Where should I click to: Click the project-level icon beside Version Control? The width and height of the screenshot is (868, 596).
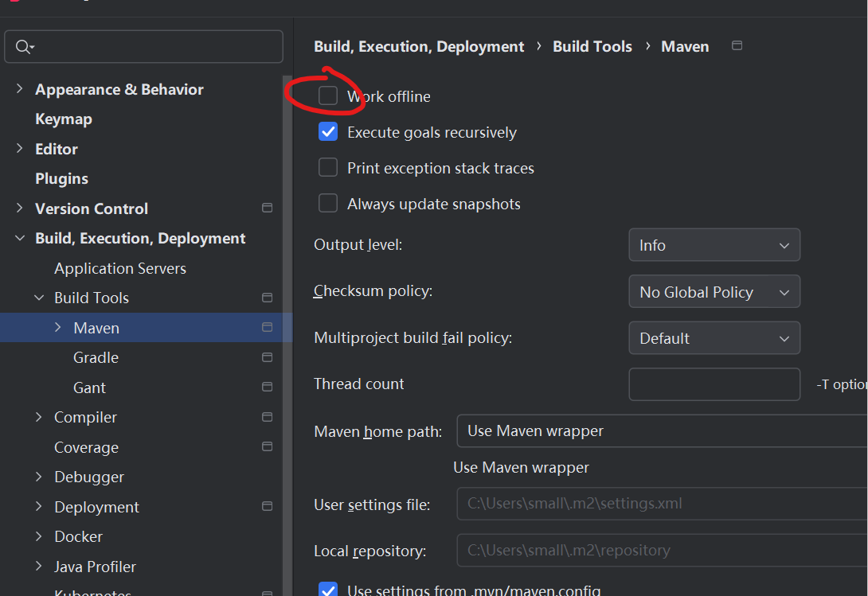click(x=267, y=208)
